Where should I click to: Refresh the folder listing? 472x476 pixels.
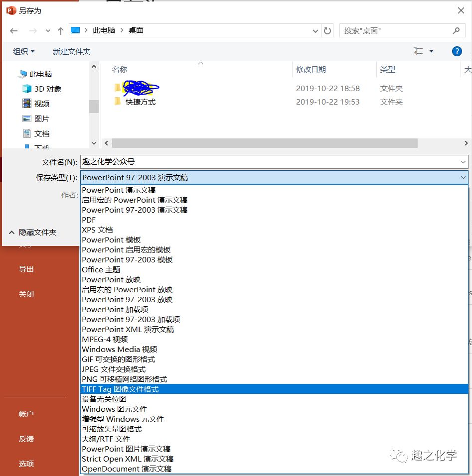327,31
